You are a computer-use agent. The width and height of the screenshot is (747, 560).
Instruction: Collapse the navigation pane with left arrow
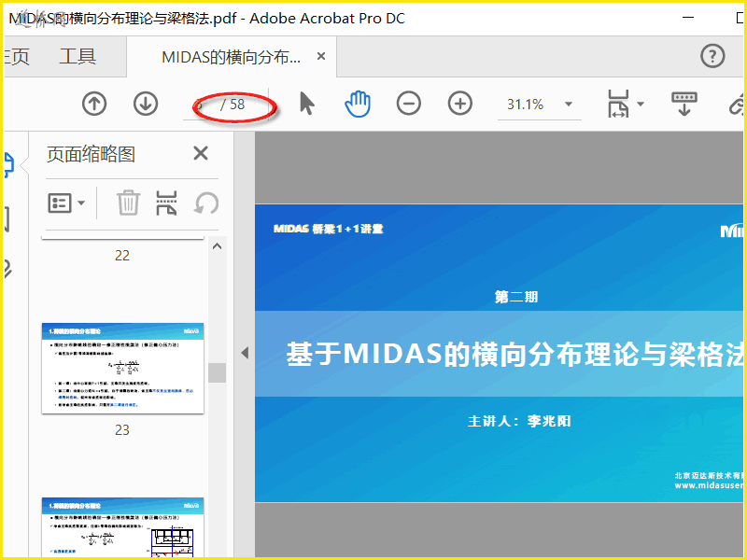tap(245, 353)
